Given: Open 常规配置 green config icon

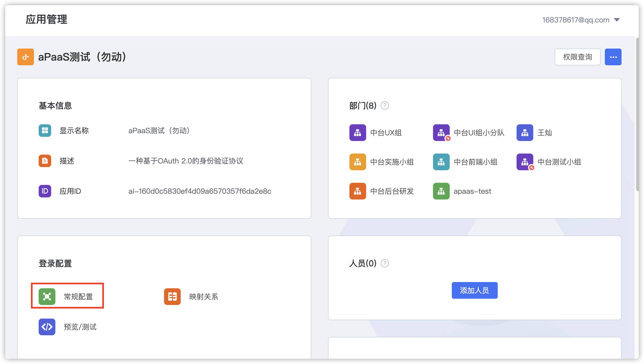Looking at the screenshot, I should click(47, 297).
